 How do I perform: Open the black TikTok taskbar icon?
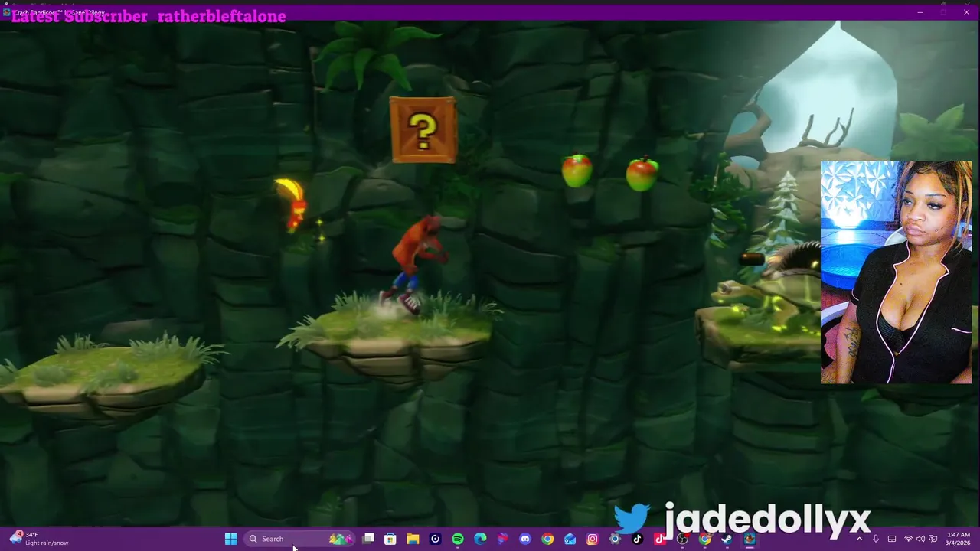pyautogui.click(x=637, y=539)
